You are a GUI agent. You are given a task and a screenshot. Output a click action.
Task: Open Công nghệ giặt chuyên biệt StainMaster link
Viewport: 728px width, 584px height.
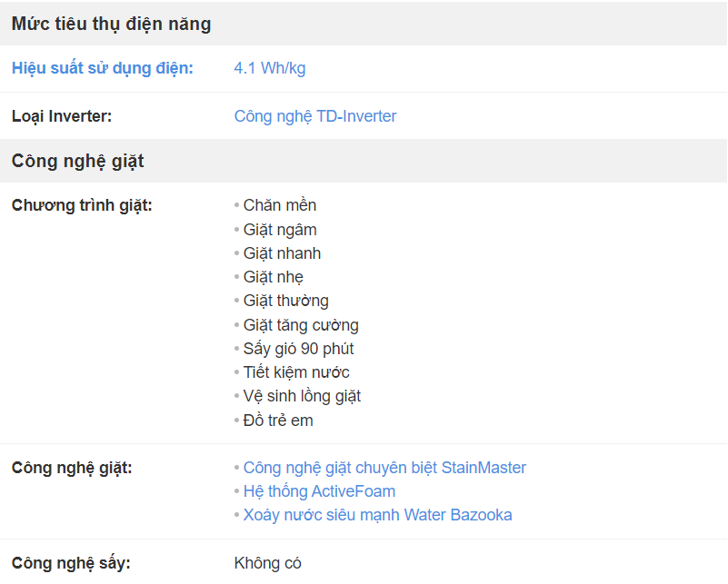click(384, 468)
